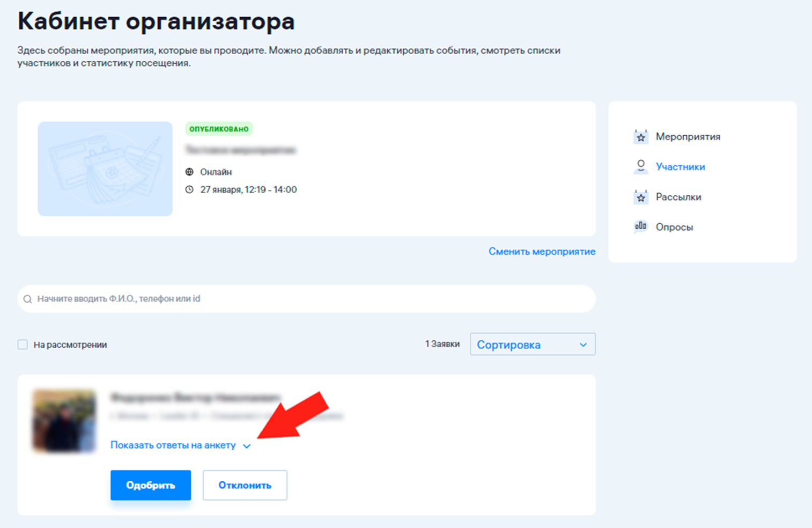Screen dimensions: 812x528
Task: Click the bar chart icon beside Опросы
Action: [640, 227]
